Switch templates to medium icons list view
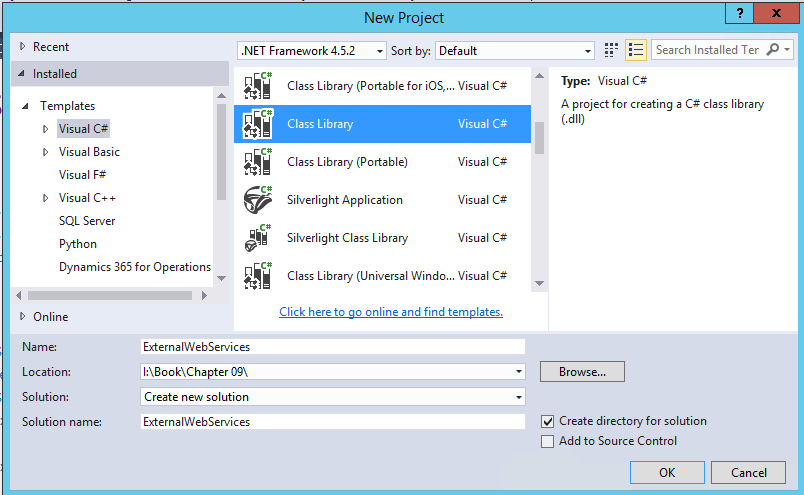The height and width of the screenshot is (495, 804). click(x=635, y=50)
